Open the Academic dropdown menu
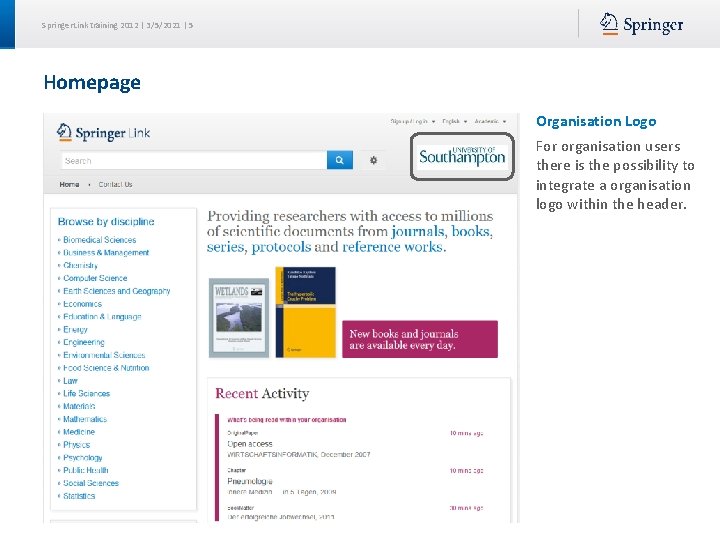720x540 pixels. pos(490,121)
